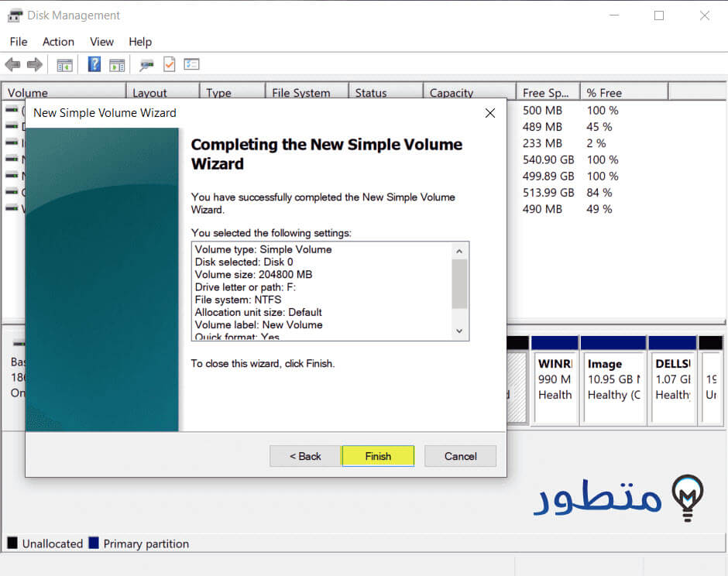Click settings list scroll down arrow
Viewport: 728px width, 576px height.
[x=459, y=331]
